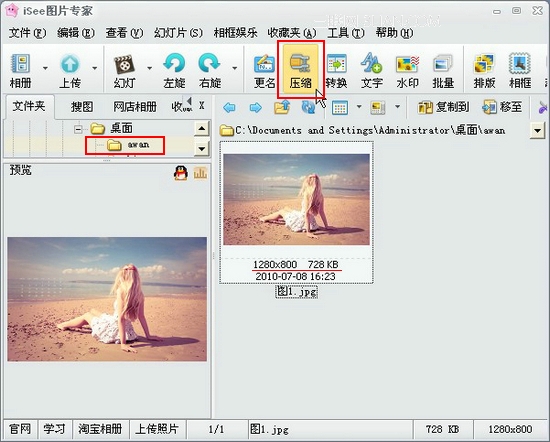Open the 更名 rename tool

click(264, 71)
